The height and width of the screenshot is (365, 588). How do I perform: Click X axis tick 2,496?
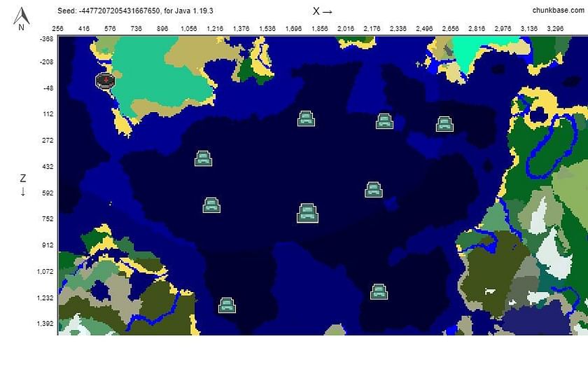[x=424, y=29]
